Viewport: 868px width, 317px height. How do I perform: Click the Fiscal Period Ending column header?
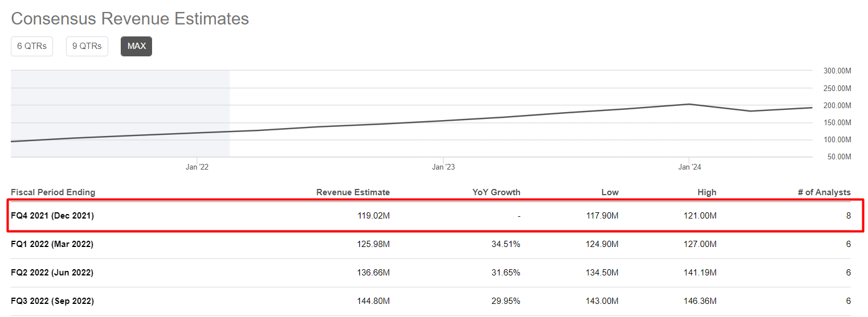click(53, 192)
